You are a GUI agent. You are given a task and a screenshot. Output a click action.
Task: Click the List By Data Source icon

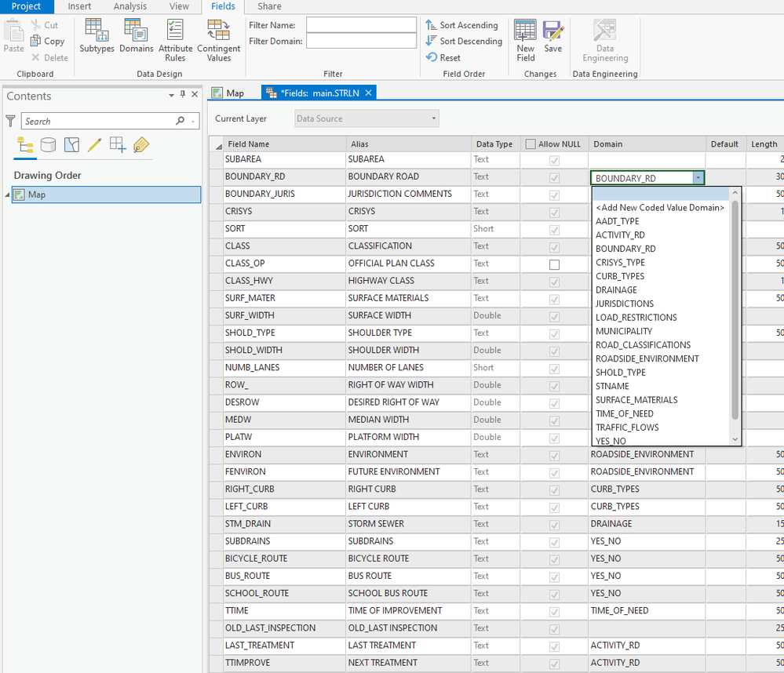point(49,145)
